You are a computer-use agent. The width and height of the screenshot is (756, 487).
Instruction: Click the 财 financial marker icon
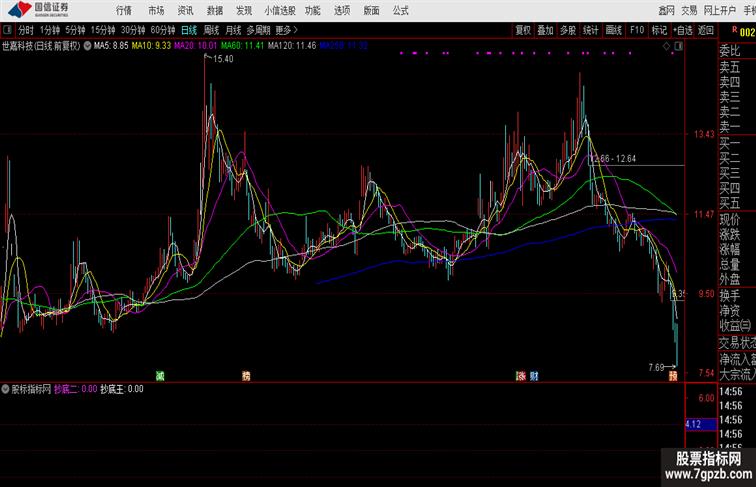pos(535,376)
